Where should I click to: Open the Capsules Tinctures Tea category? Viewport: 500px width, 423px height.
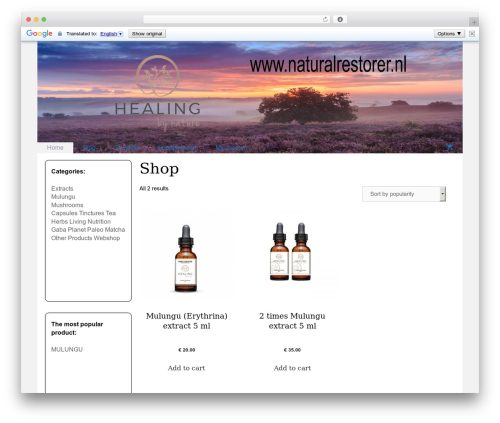click(x=83, y=213)
